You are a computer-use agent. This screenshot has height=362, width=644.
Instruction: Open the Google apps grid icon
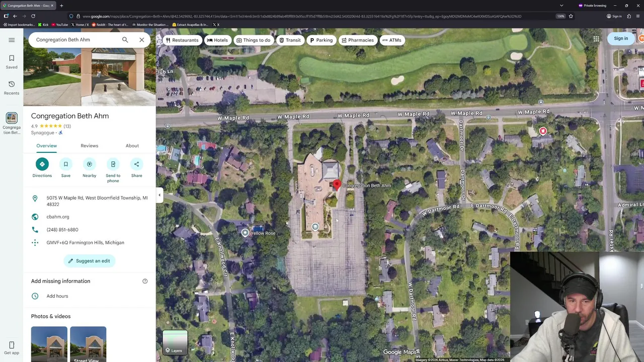[596, 39]
